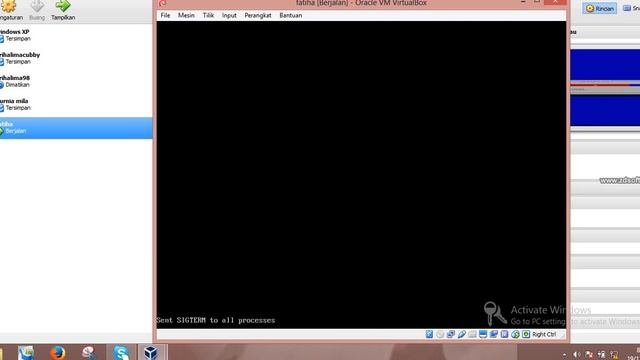Select the virtual machine ending in 'halimacubby'

(x=76, y=58)
